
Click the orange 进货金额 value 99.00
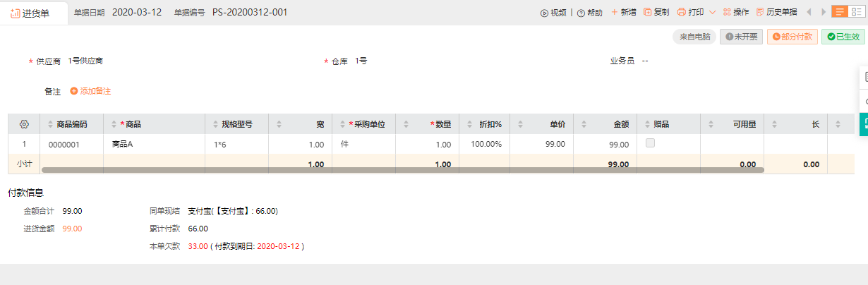(x=72, y=229)
